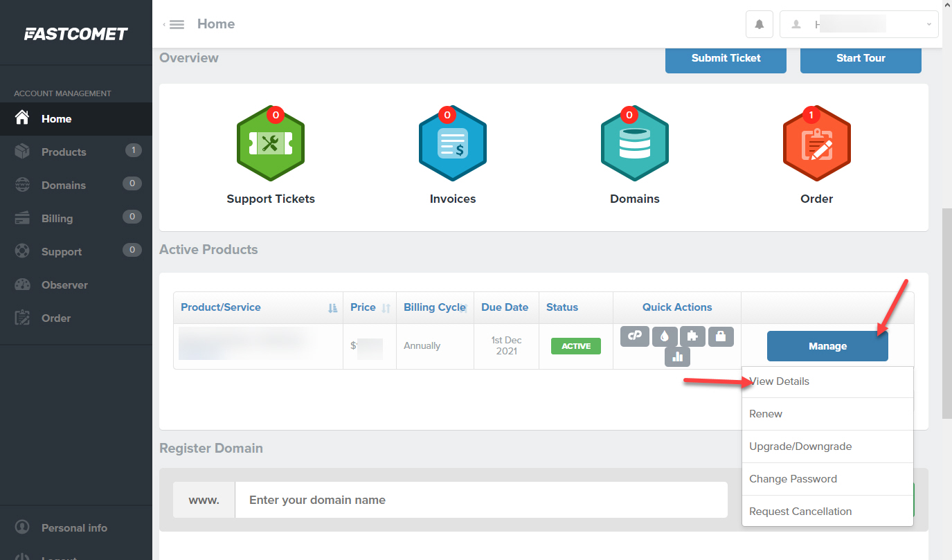Open cPanel quick action icon
The height and width of the screenshot is (560, 952).
pos(634,336)
